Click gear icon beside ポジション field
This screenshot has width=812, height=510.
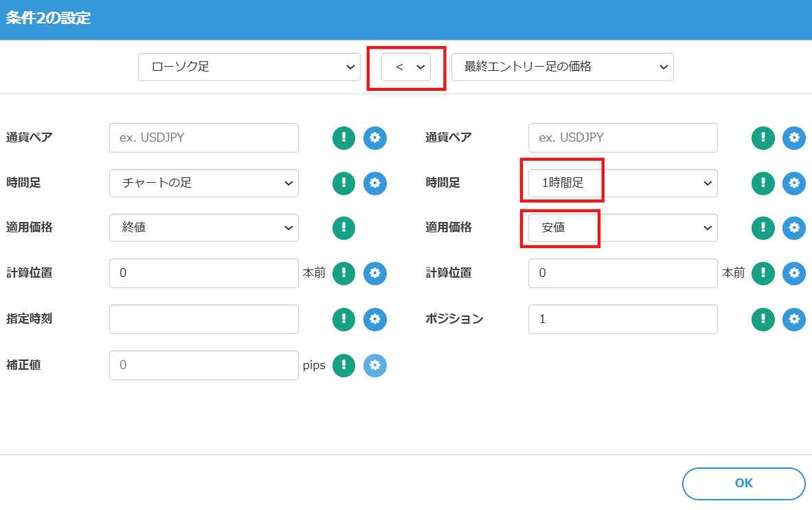(794, 319)
